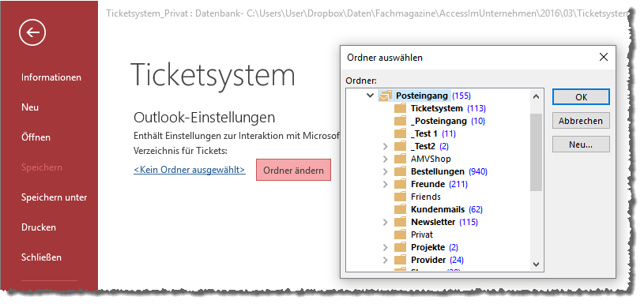This screenshot has width=644, height=304.
Task: Click the Ordner ändern button
Action: [293, 170]
